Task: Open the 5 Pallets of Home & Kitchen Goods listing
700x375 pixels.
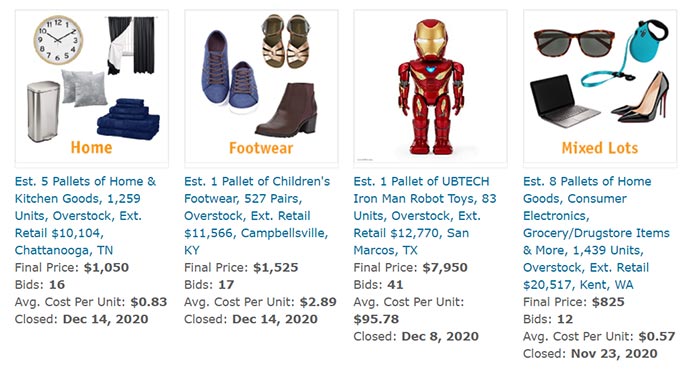Action: point(85,216)
